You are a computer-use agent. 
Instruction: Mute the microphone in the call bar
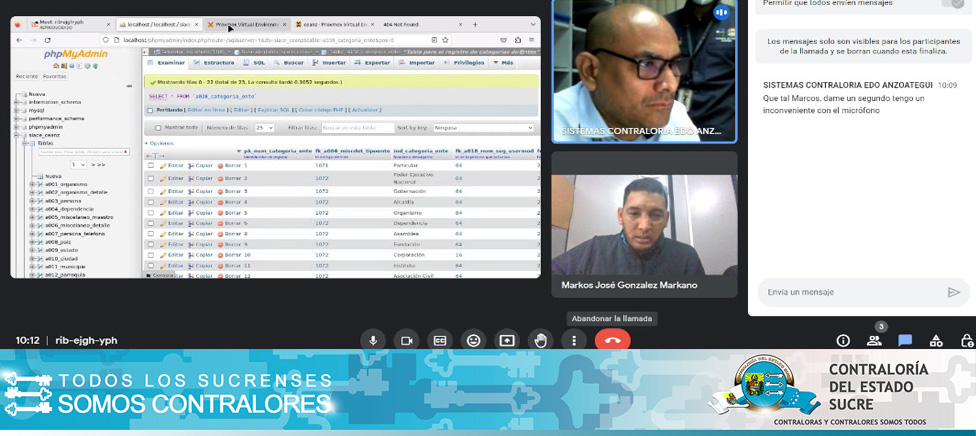373,341
